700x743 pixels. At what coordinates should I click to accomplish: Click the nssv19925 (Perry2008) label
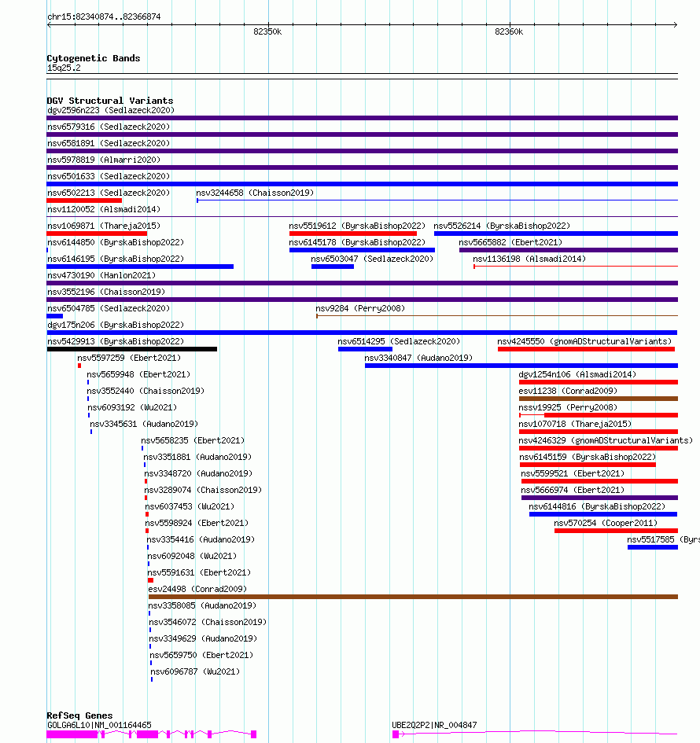coord(568,407)
